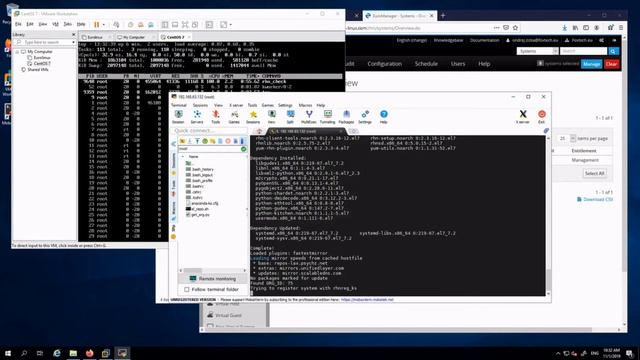Open Documentation link on web page
This screenshot has height=360, width=640.
click(484, 40)
